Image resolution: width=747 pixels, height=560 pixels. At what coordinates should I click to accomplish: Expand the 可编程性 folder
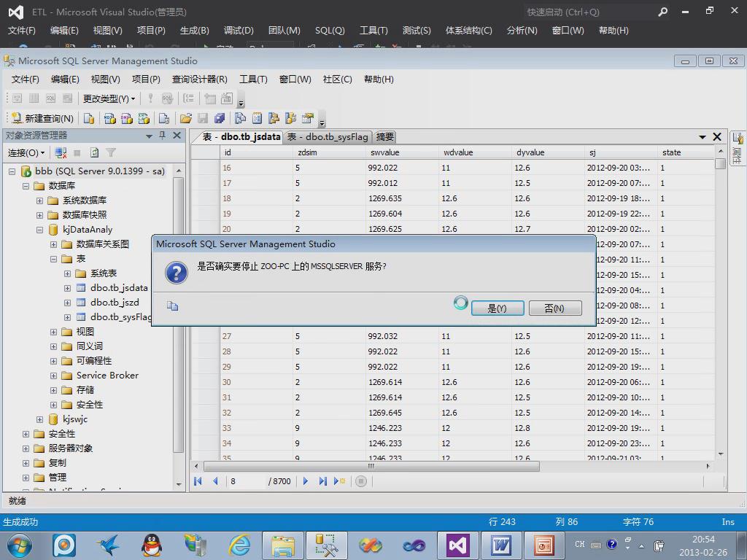tap(53, 361)
